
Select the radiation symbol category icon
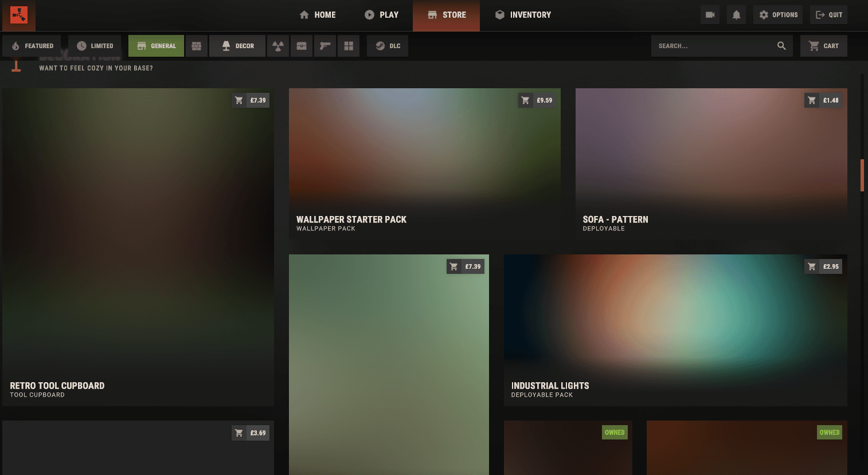tap(277, 46)
